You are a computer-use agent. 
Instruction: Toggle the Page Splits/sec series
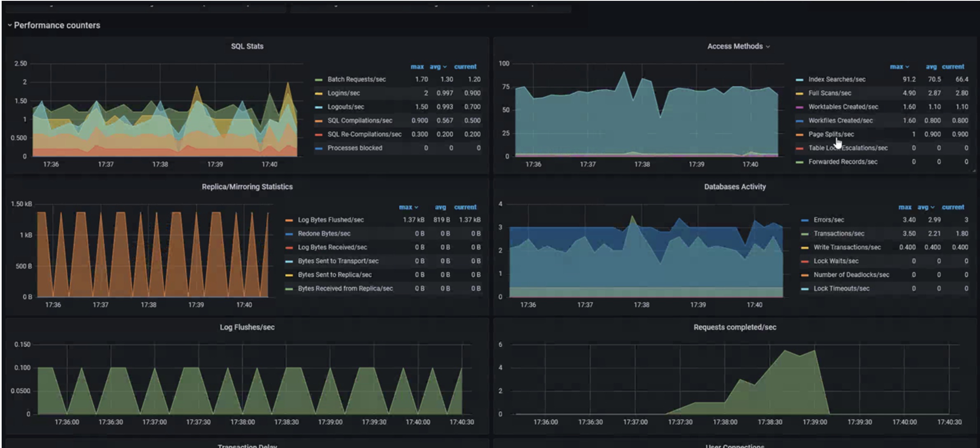point(831,134)
